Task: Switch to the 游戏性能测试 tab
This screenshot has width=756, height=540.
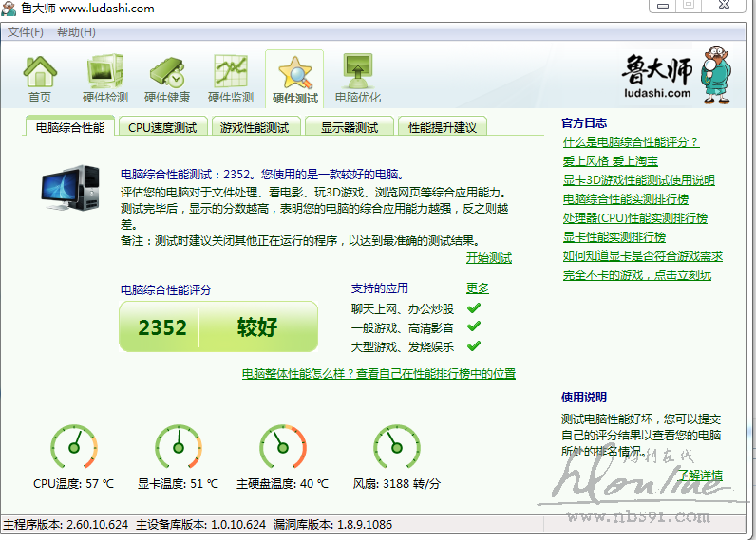Action: 255,127
